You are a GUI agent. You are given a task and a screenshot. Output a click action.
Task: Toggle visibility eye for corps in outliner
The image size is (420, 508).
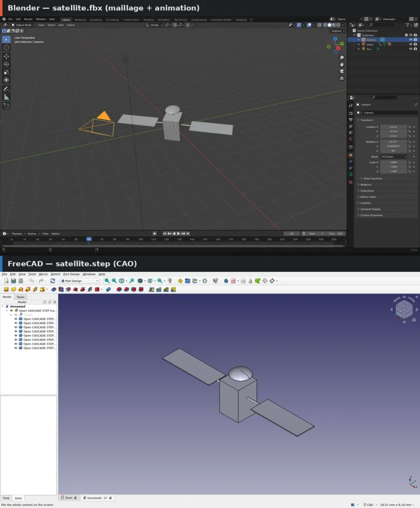(x=411, y=44)
